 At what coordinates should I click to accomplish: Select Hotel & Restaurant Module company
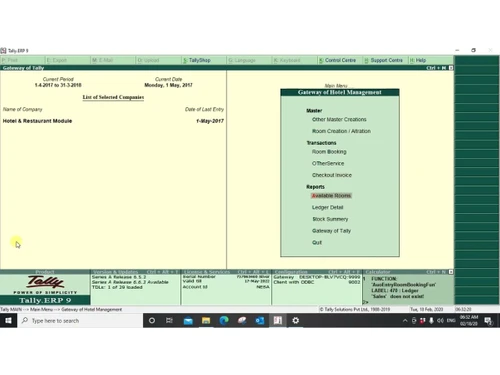[37, 121]
